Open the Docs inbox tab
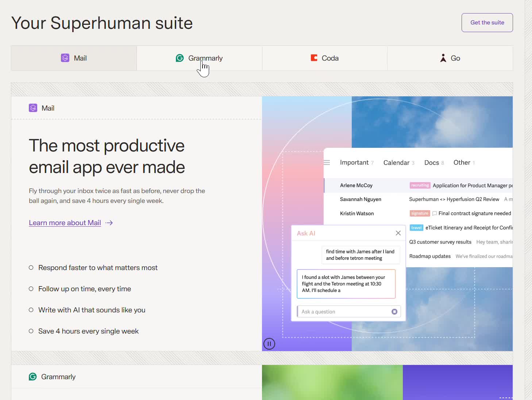The height and width of the screenshot is (400, 532). [434, 162]
